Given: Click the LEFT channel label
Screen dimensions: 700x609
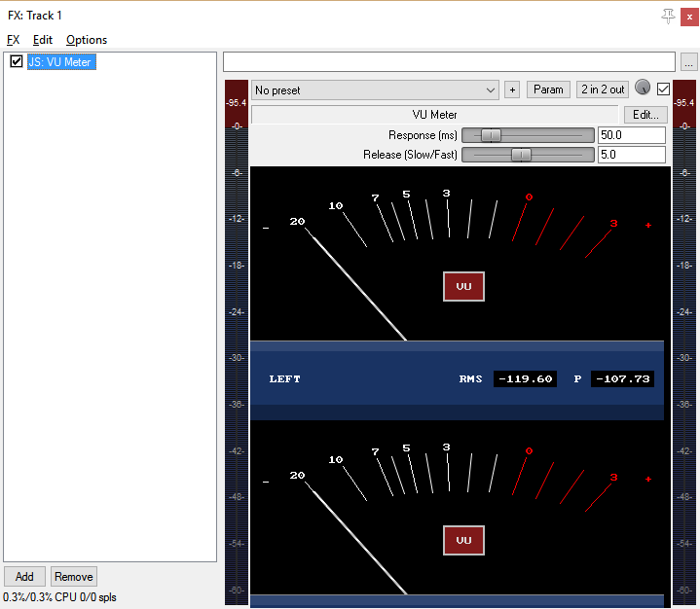Looking at the screenshot, I should point(285,378).
